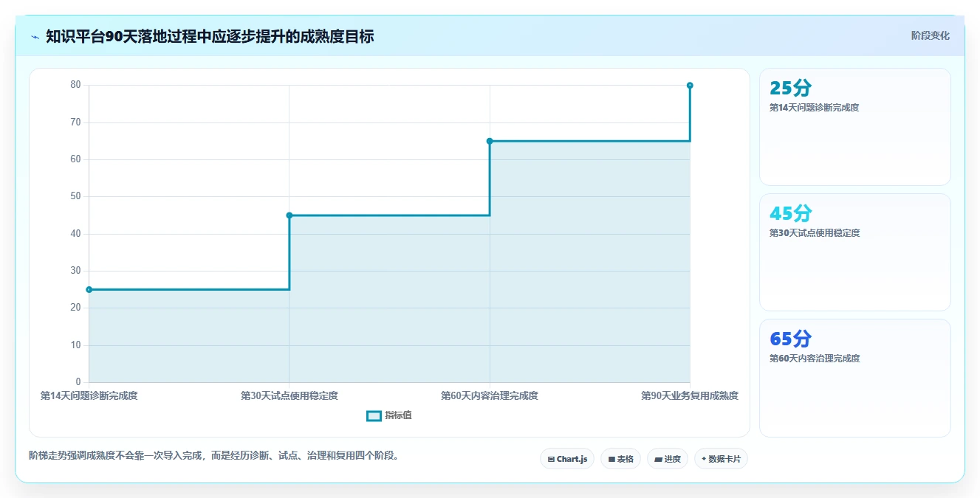Viewport: 980px width, 498px height.
Task: Select the Chart.js tag button
Action: (x=567, y=459)
